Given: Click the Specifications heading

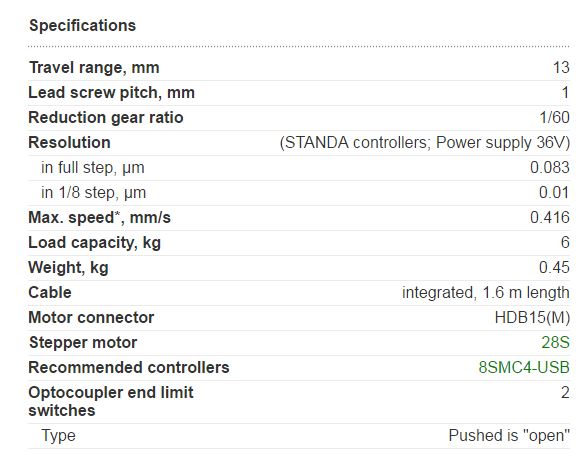Looking at the screenshot, I should tap(83, 25).
